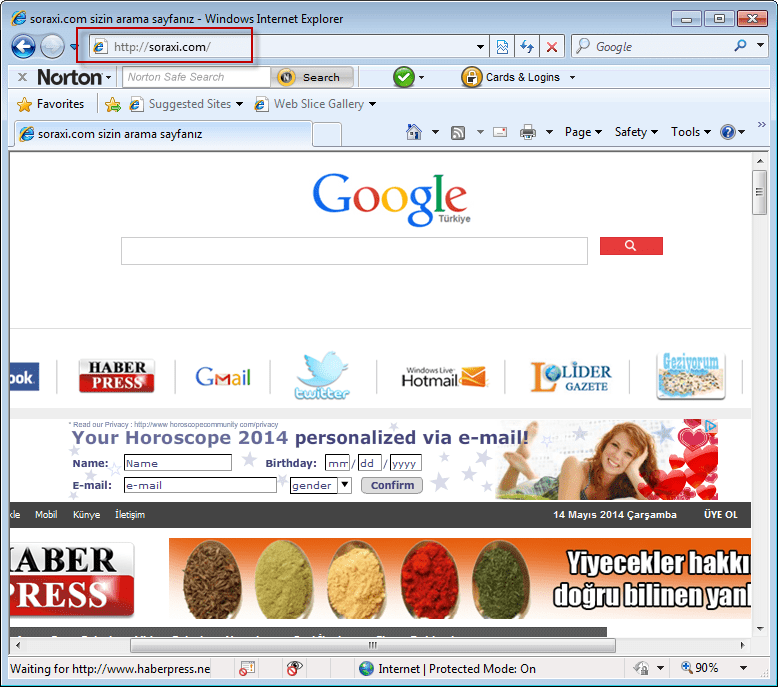Open the Twitter bird shortcut
Image resolution: width=778 pixels, height=687 pixels.
[x=322, y=375]
